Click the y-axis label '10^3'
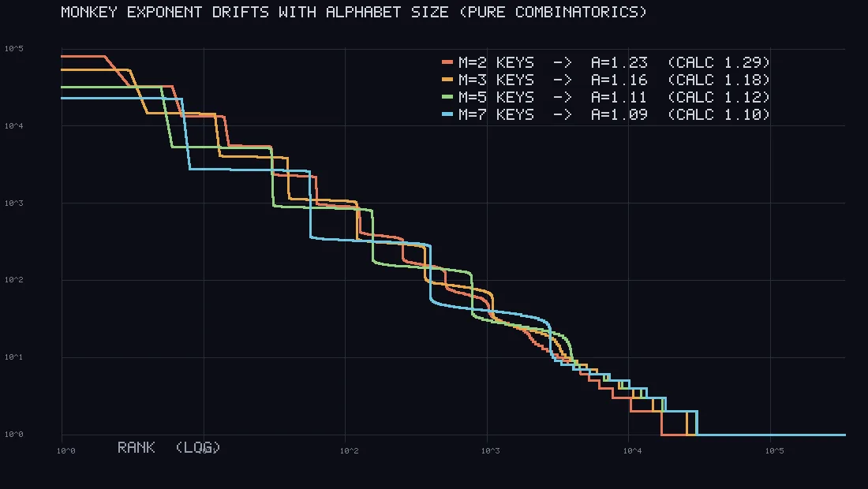The image size is (868, 489). [x=14, y=203]
